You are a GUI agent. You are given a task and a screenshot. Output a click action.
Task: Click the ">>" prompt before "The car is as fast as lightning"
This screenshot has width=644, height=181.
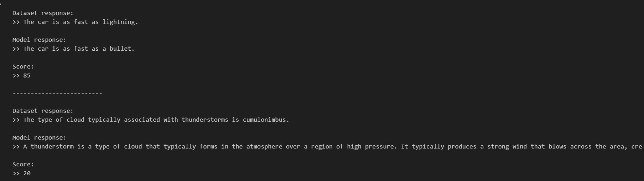tap(16, 22)
